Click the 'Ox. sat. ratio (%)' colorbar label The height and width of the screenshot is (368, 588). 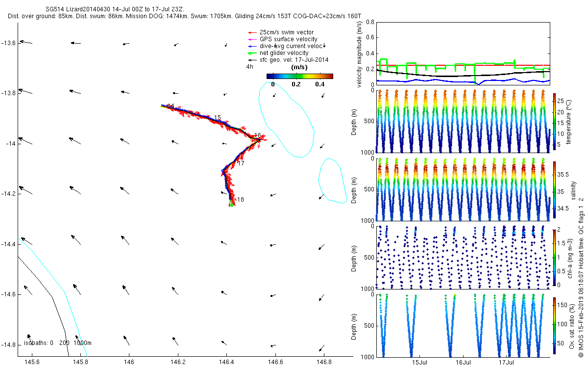tap(573, 326)
